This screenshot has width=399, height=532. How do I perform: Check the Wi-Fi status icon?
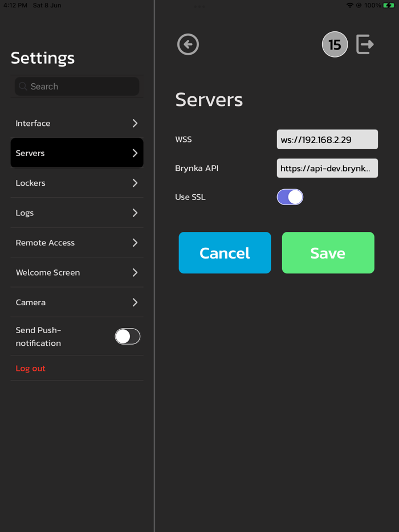(350, 6)
